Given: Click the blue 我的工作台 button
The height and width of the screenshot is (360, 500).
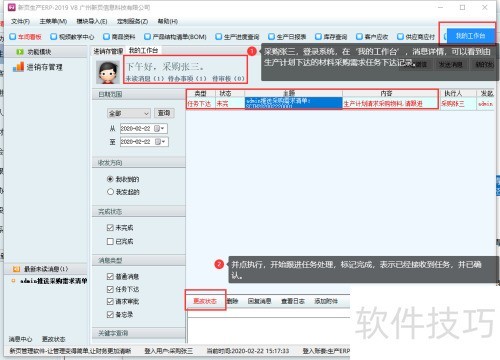Looking at the screenshot, I should (x=470, y=36).
